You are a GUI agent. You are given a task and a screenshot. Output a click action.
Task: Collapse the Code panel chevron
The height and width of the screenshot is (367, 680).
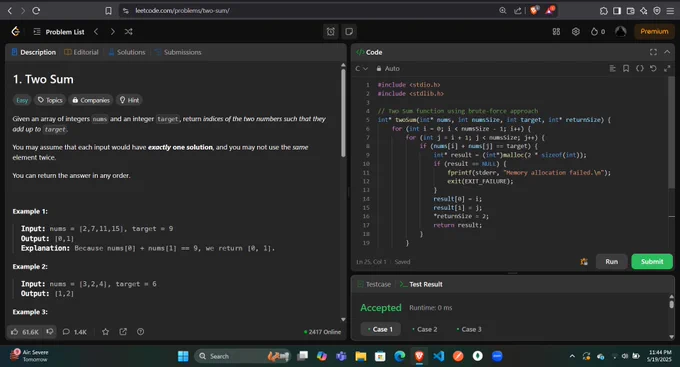coord(667,52)
